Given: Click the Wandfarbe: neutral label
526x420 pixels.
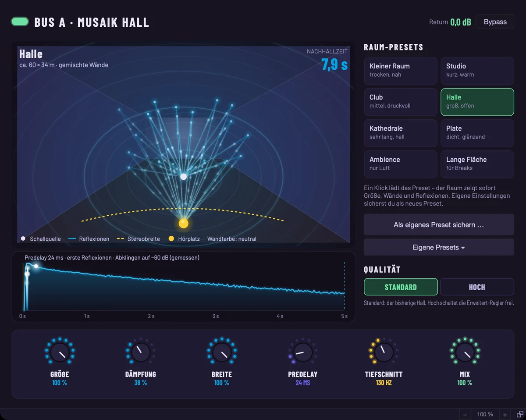Looking at the screenshot, I should 232,239.
